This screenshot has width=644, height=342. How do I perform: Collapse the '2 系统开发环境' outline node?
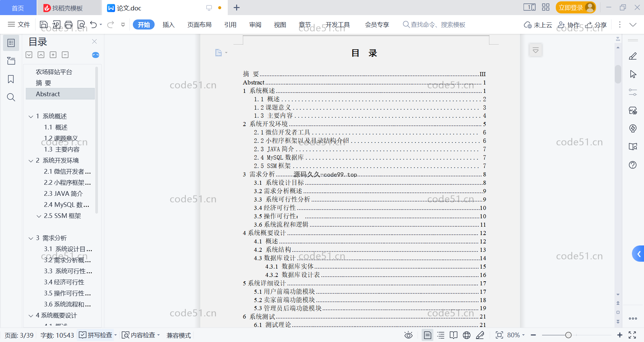(31, 161)
